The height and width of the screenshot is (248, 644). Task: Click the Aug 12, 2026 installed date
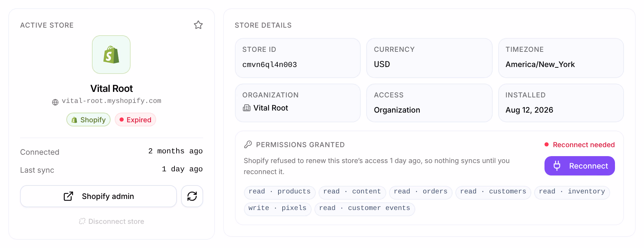529,110
